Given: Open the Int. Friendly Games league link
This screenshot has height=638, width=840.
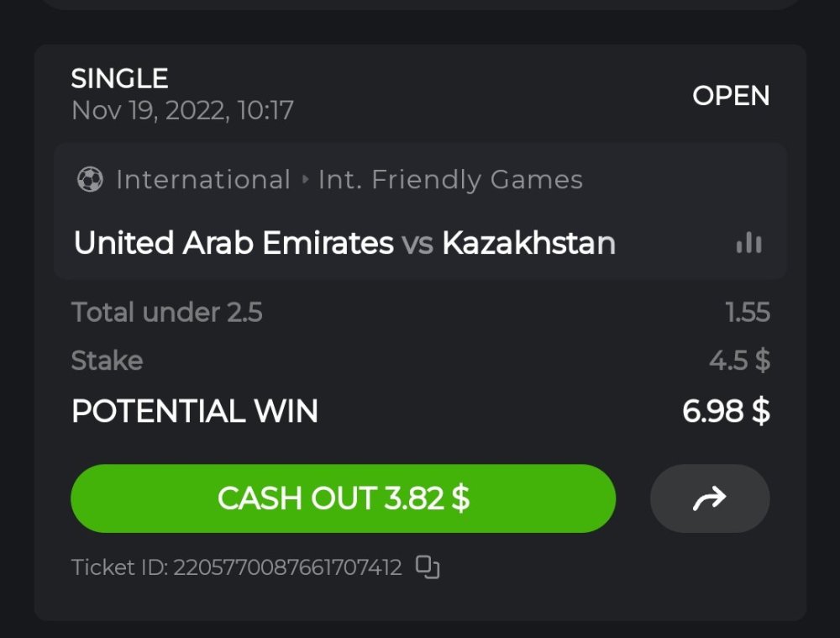Looking at the screenshot, I should pos(450,180).
